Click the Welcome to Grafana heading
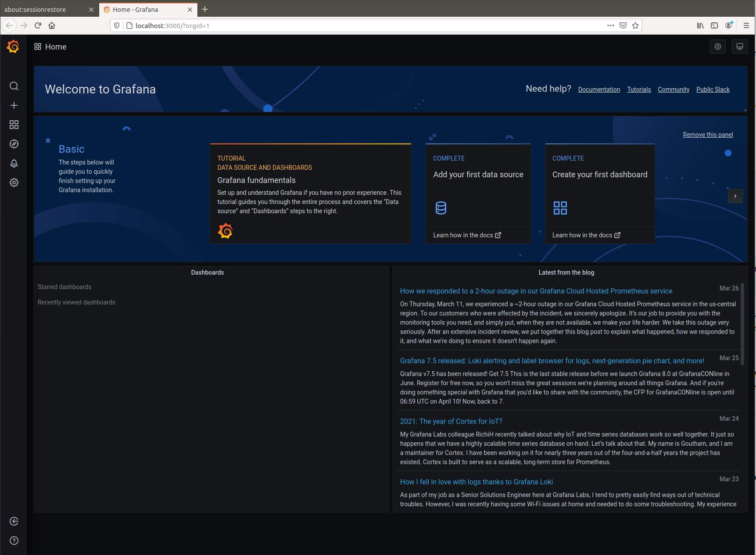The width and height of the screenshot is (756, 555). (100, 89)
